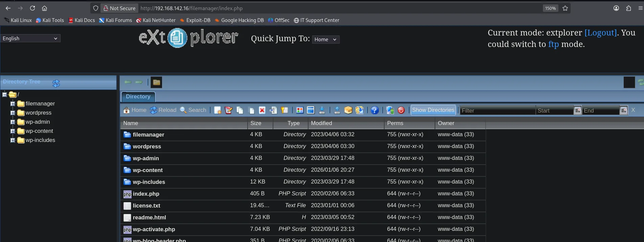644x242 pixels.
Task: Collapse the root / tree node
Action: [x=4, y=95]
